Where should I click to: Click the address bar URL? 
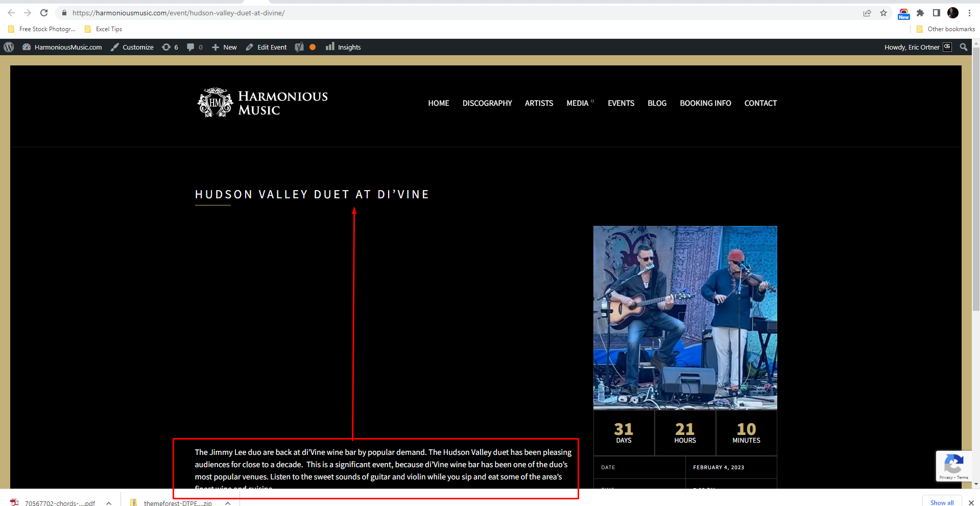(178, 13)
